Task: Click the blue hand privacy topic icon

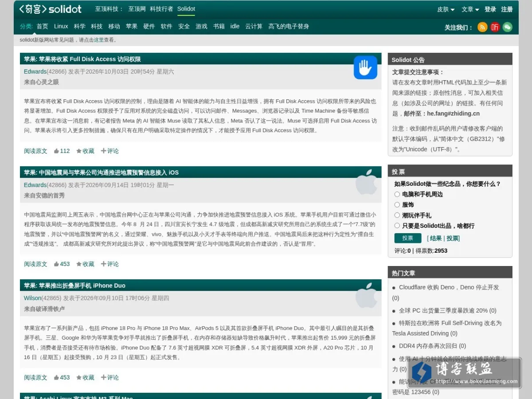Action: click(365, 67)
